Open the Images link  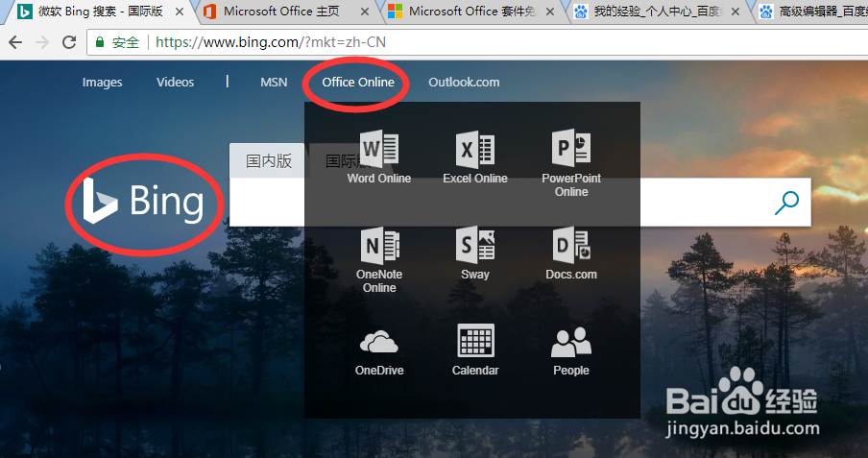103,82
